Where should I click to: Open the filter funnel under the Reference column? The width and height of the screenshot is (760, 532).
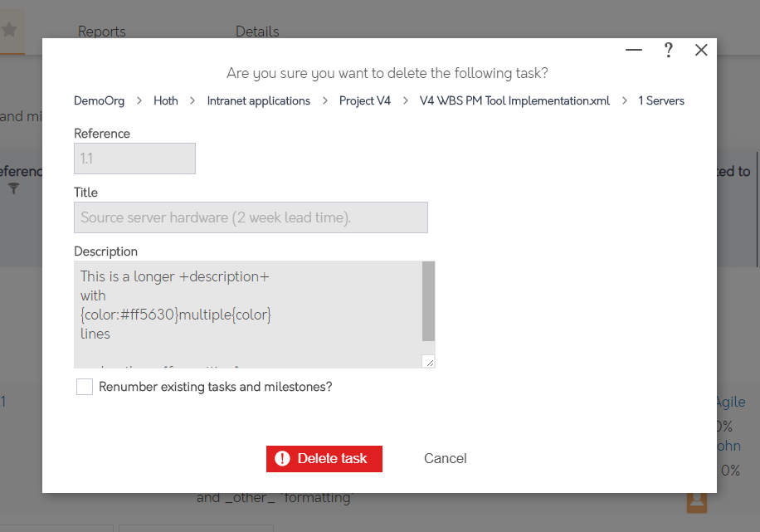tap(14, 189)
